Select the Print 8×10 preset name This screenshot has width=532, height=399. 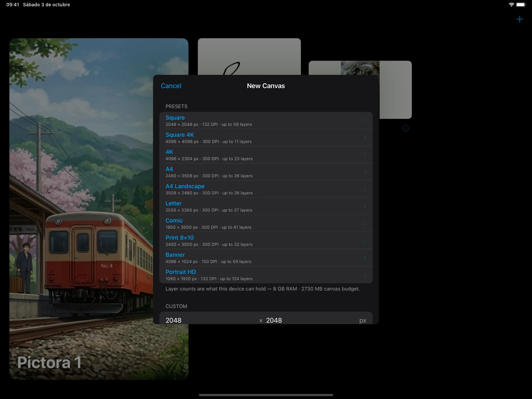[180, 238]
